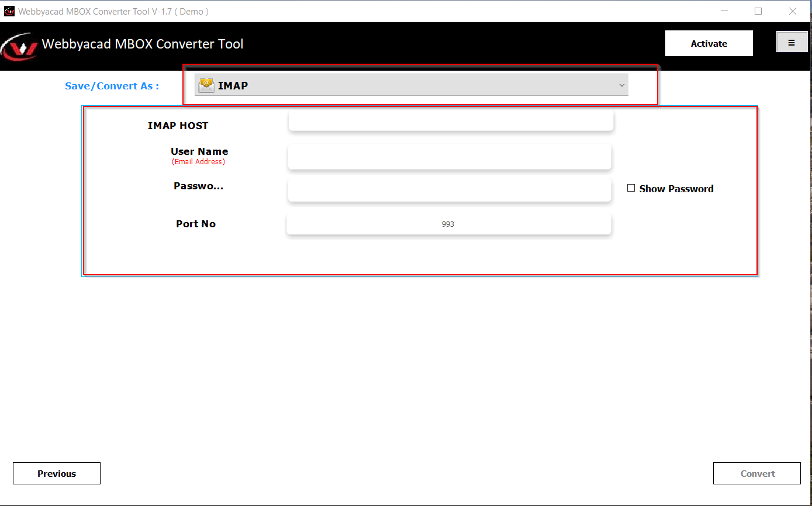Click the Save/Convert As label

coord(112,86)
